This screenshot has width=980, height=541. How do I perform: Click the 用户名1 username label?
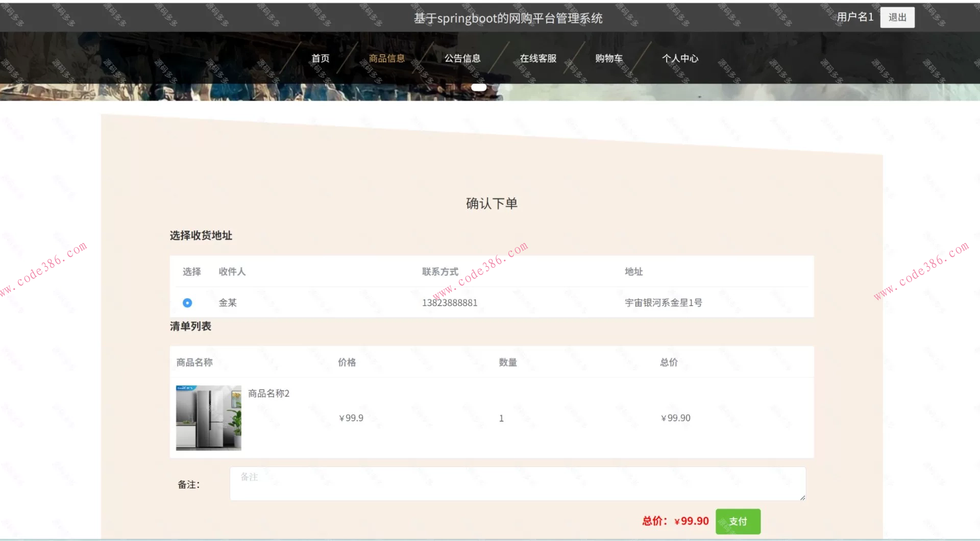[x=853, y=17]
